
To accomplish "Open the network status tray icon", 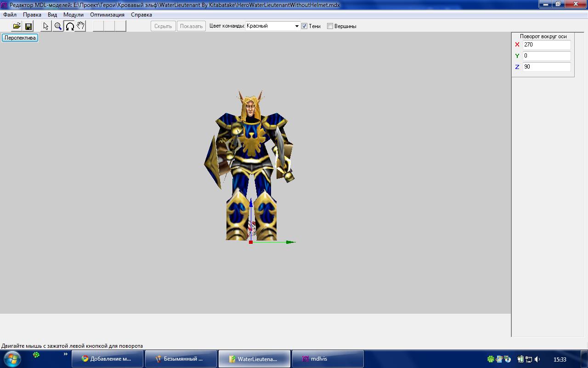I will [529, 359].
